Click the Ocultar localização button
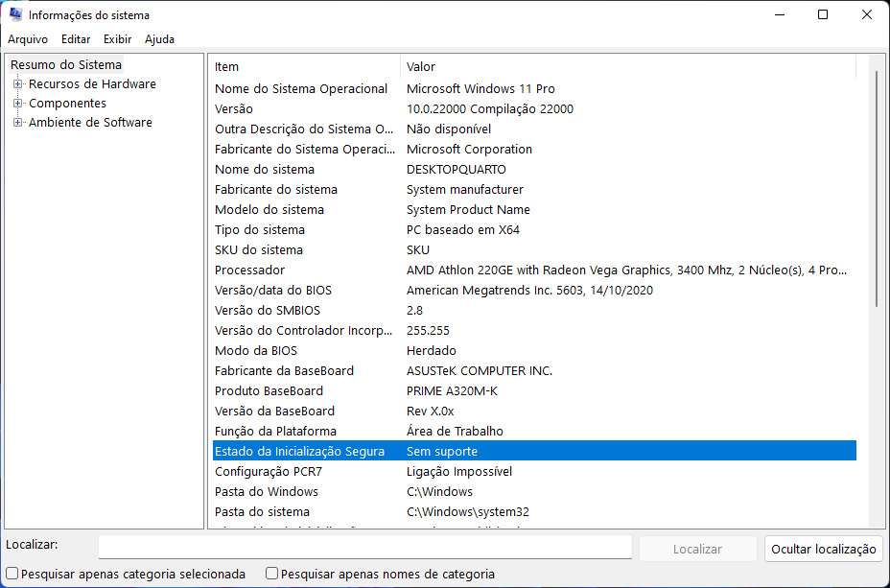This screenshot has width=890, height=588. point(824,549)
